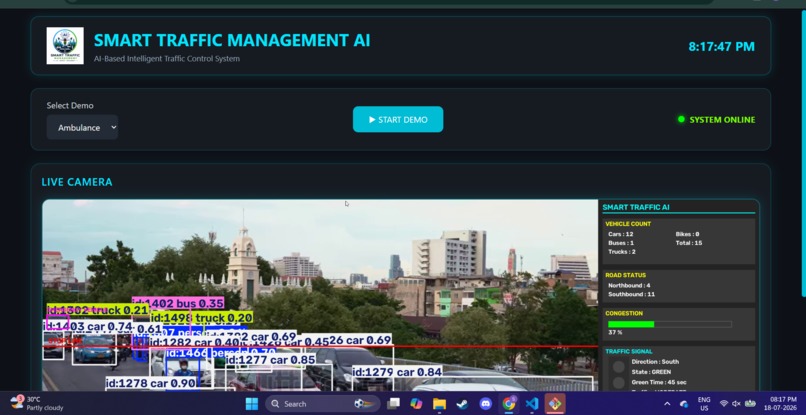Image resolution: width=806 pixels, height=415 pixels.
Task: Click the Bikes : 0 count
Action: coord(687,234)
